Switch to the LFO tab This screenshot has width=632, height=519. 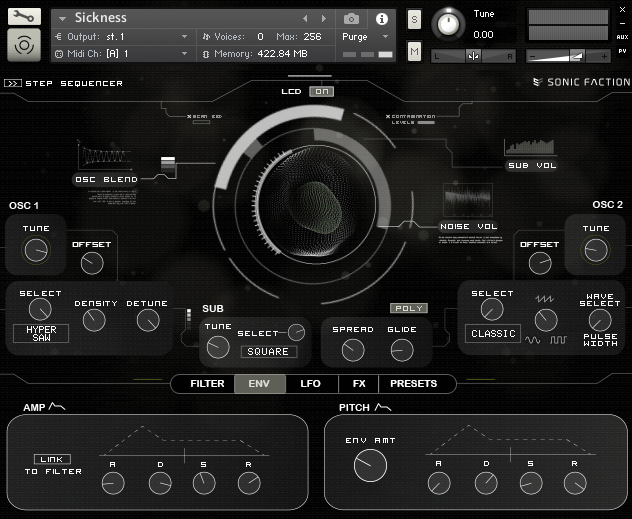click(310, 384)
